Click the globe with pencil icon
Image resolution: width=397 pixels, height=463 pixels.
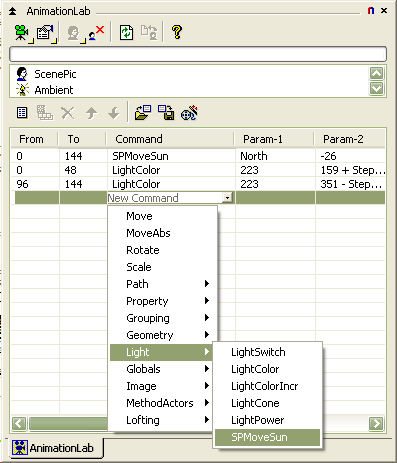(x=189, y=113)
